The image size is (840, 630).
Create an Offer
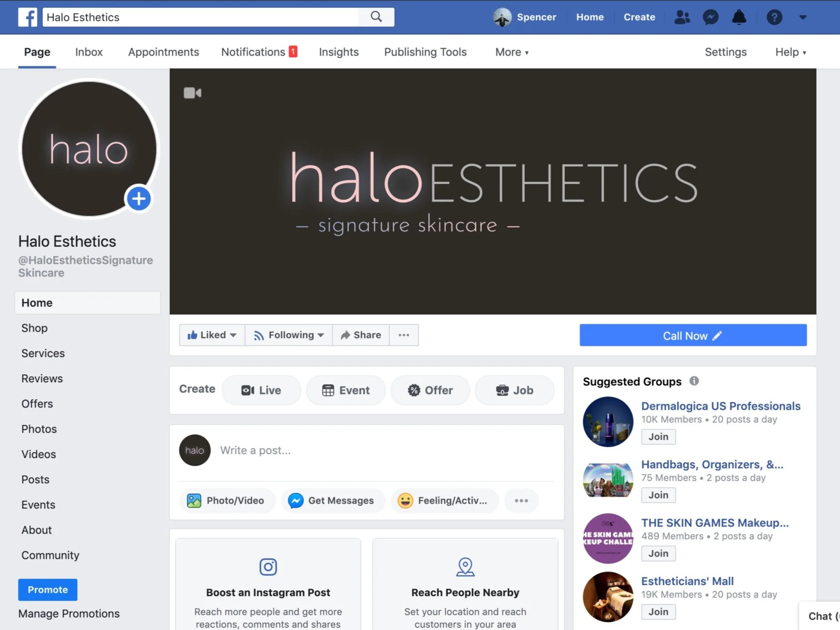tap(430, 390)
